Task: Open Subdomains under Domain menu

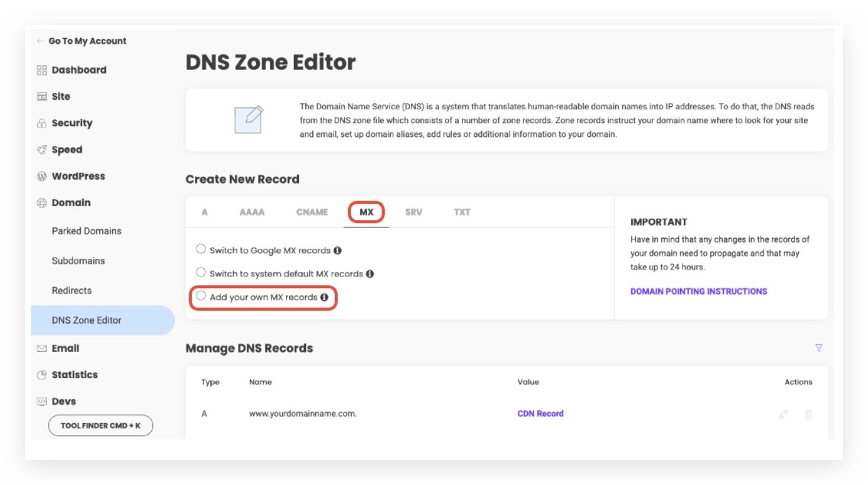Action: pos(78,261)
